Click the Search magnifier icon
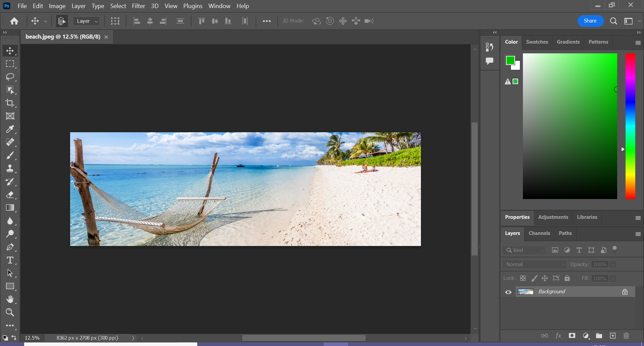This screenshot has width=644, height=346. pyautogui.click(x=613, y=21)
